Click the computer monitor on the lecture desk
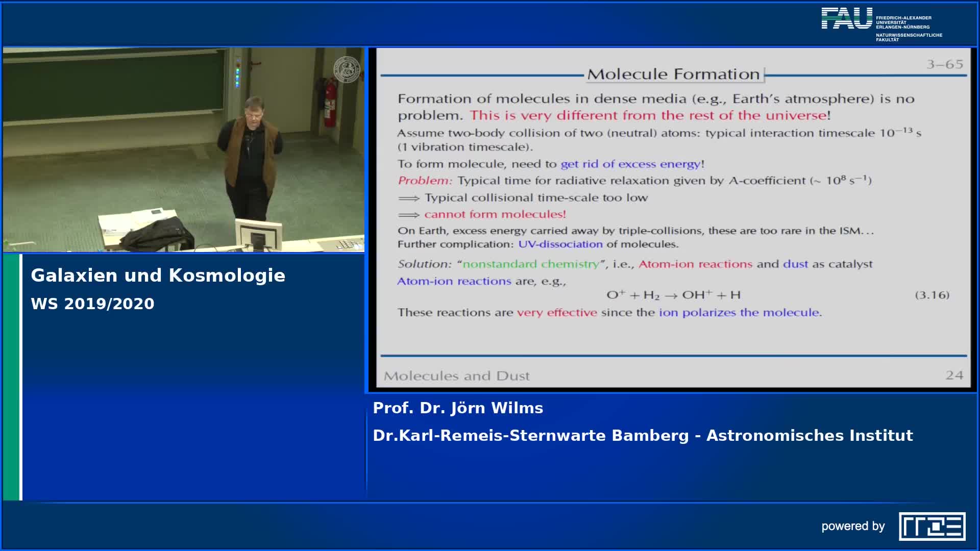The height and width of the screenshot is (551, 980). point(258,234)
